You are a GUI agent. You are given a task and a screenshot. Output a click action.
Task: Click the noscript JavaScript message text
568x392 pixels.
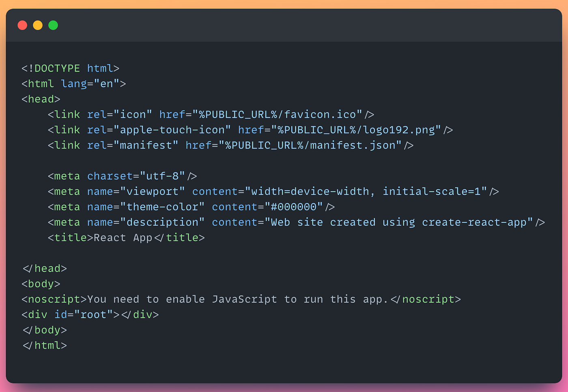pyautogui.click(x=238, y=299)
